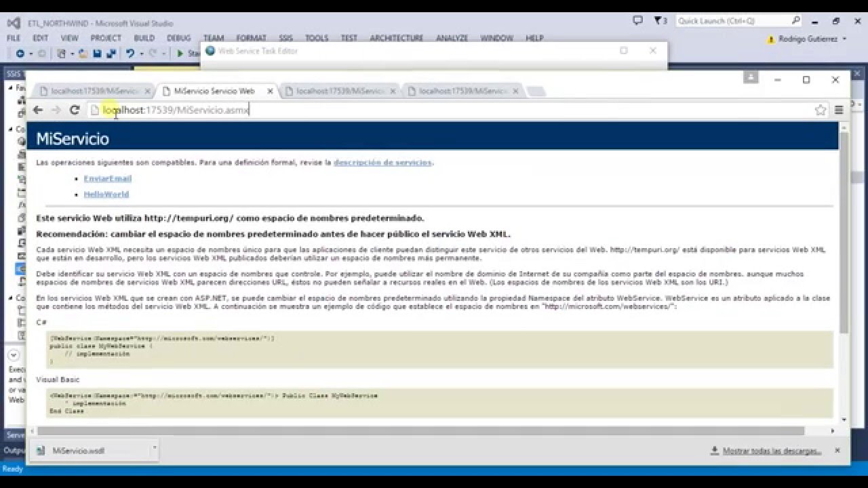Expand the toolbox description chevron circle

[x=13, y=355]
